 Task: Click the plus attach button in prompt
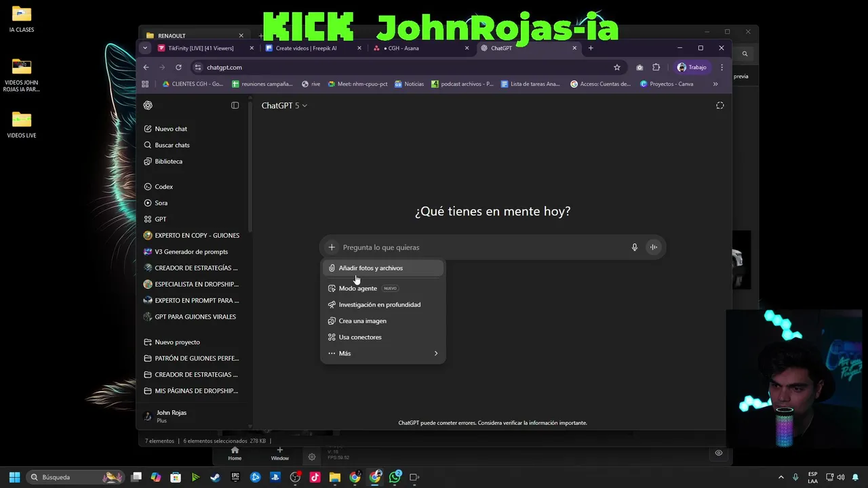[331, 247]
